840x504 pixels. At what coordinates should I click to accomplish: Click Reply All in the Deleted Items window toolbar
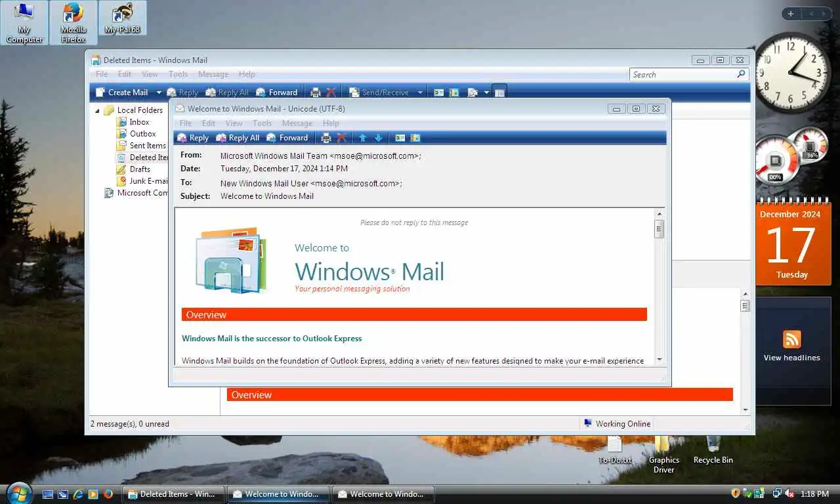click(x=227, y=93)
